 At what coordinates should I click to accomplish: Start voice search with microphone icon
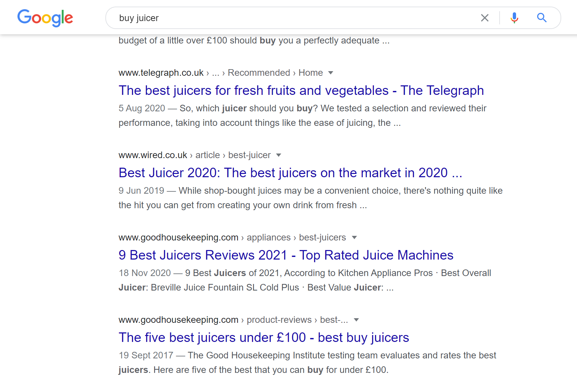(514, 18)
